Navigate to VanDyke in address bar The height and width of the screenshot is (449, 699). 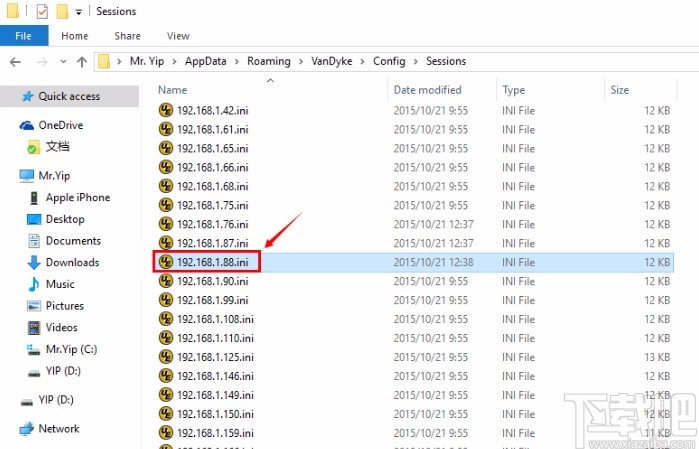point(332,61)
